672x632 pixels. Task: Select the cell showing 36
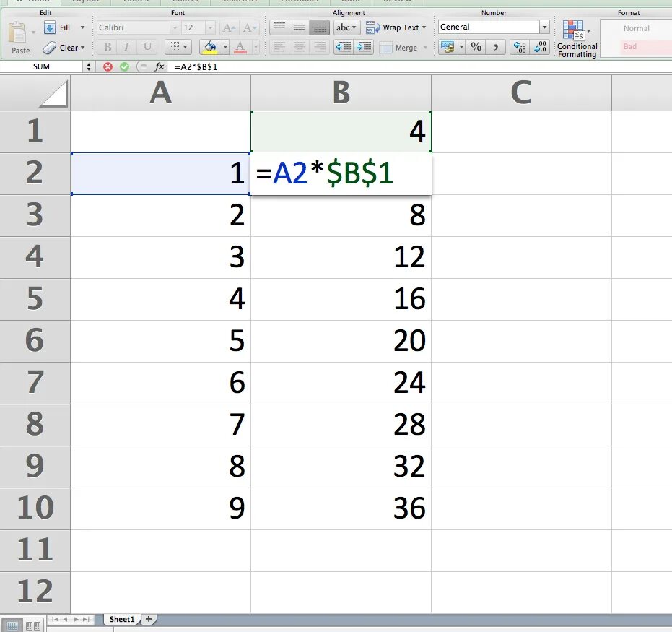[x=341, y=508]
